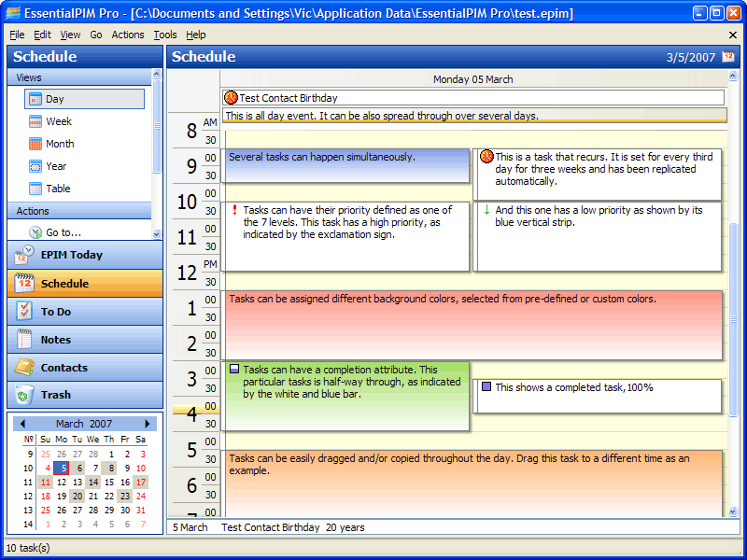Click the green low-priority arrow icon

tap(486, 210)
